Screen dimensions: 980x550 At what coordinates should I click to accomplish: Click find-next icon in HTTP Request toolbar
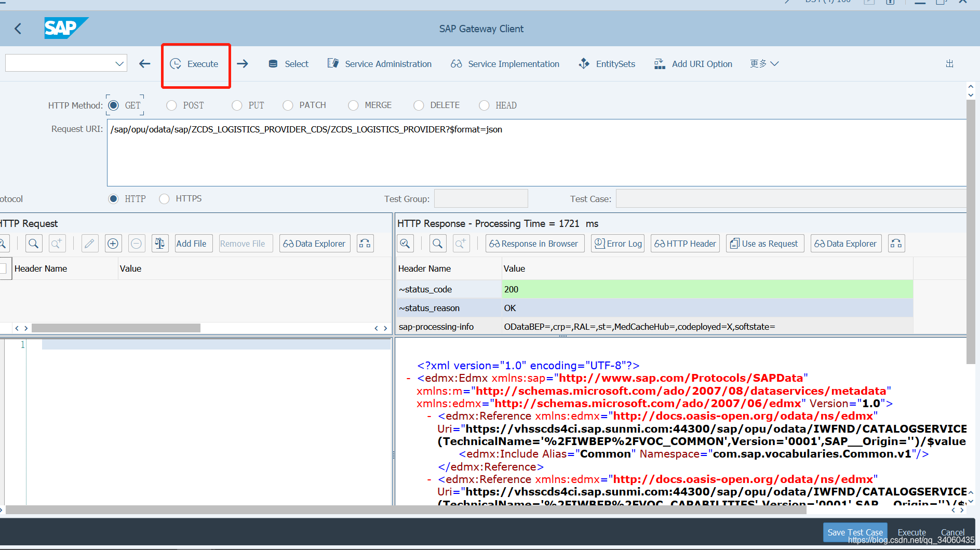click(57, 244)
